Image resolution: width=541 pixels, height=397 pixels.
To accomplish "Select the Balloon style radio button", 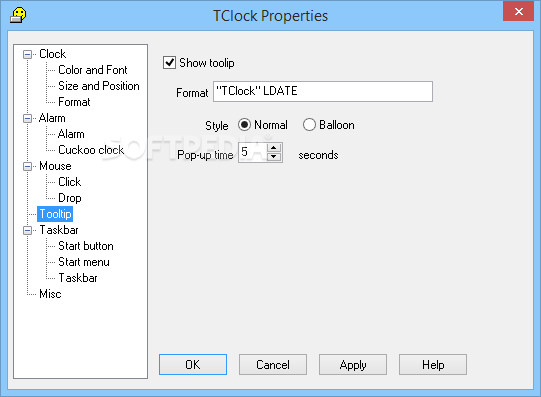I will pos(309,125).
